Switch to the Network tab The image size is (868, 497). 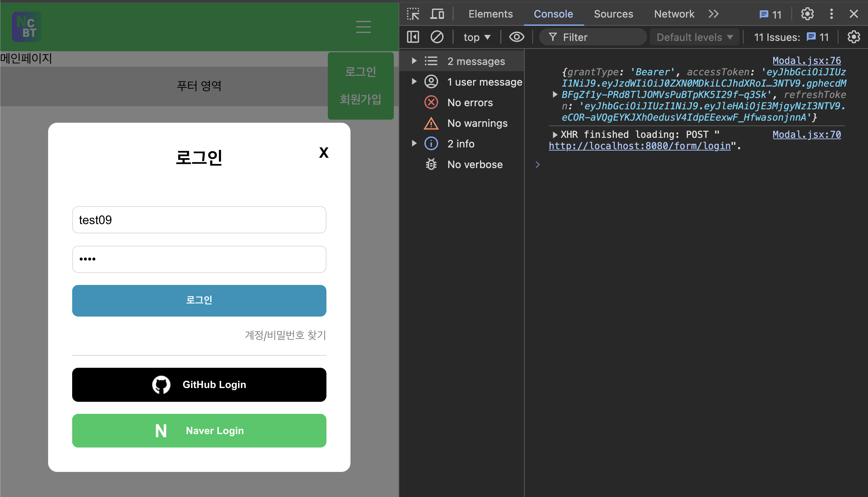pyautogui.click(x=674, y=14)
